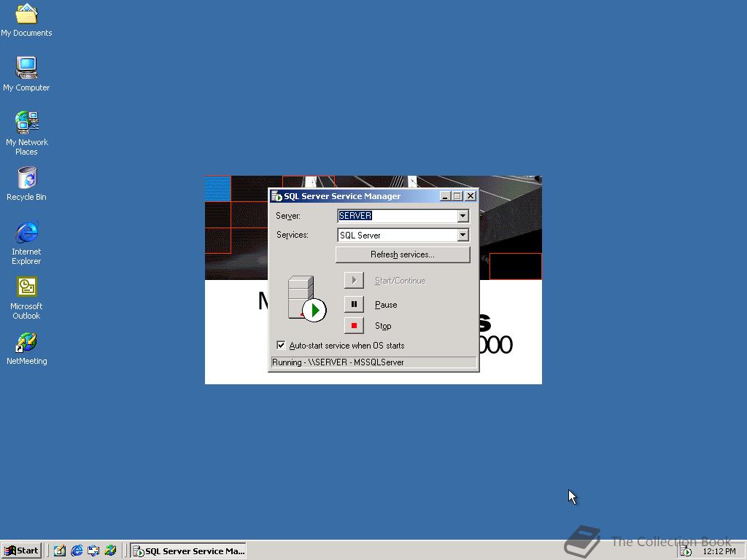Screen dimensions: 747x560
Task: Launch Microsoft Outlook desktop icon
Action: [26, 298]
